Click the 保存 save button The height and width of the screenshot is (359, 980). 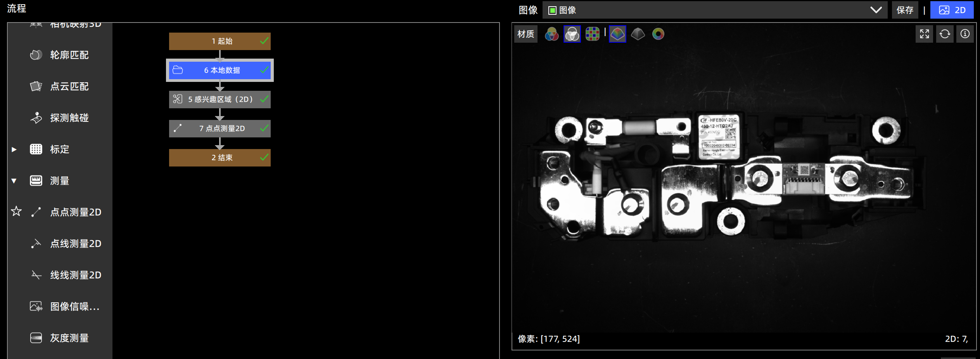point(905,10)
